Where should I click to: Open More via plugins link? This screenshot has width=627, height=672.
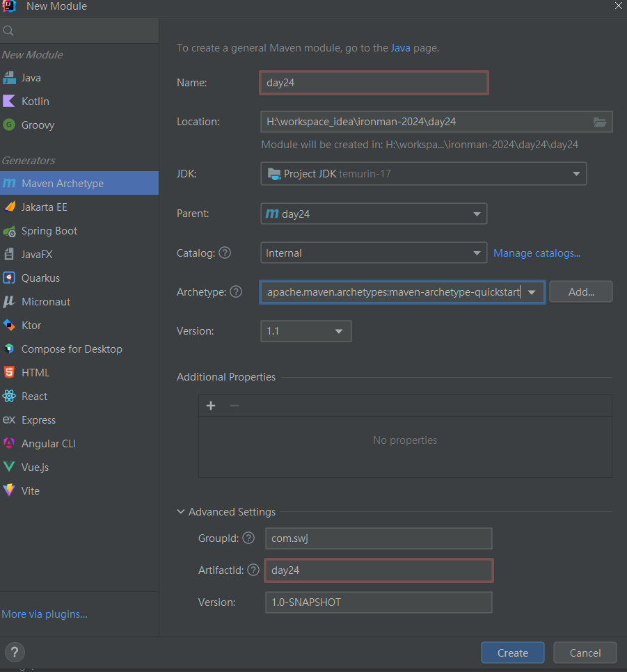coord(45,614)
